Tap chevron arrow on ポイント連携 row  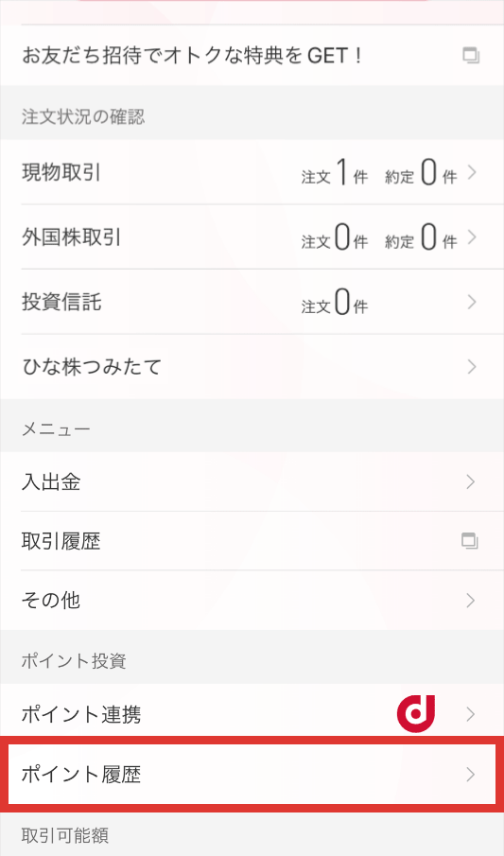[x=471, y=714]
